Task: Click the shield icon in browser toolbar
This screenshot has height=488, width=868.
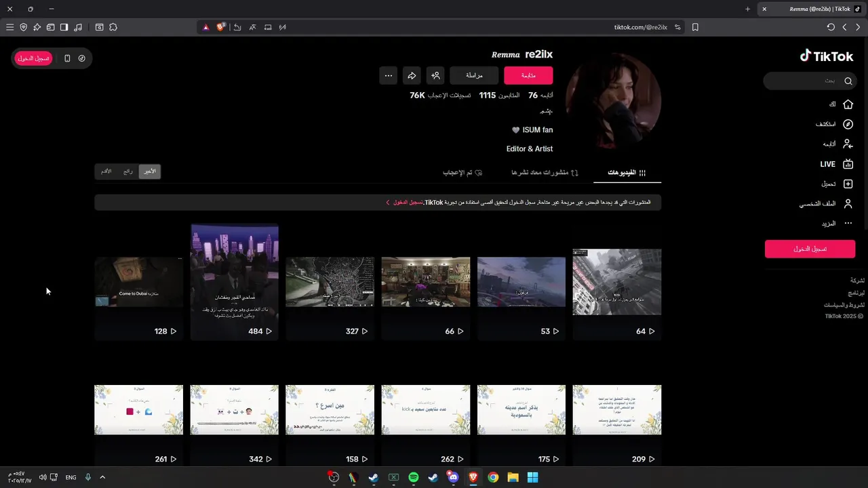Action: [23, 27]
